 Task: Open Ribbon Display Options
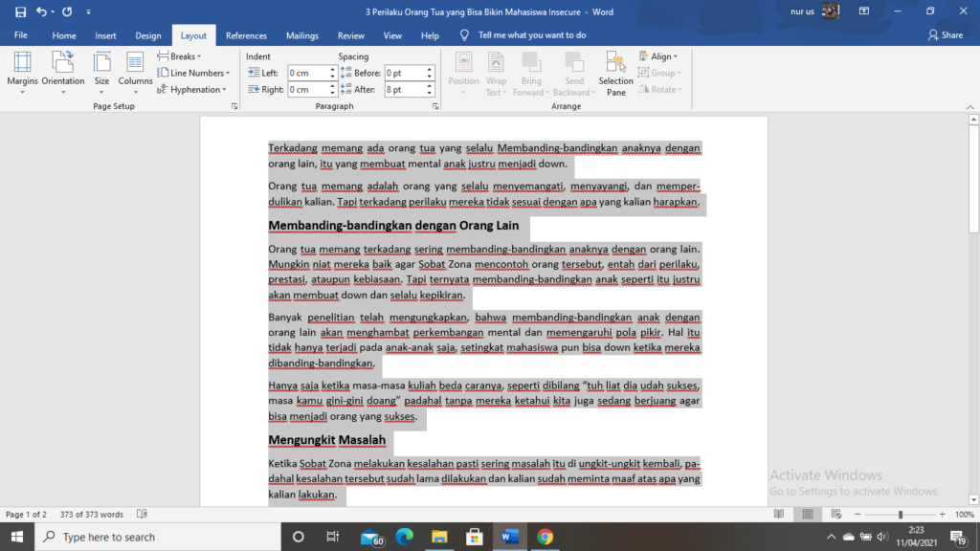(864, 11)
